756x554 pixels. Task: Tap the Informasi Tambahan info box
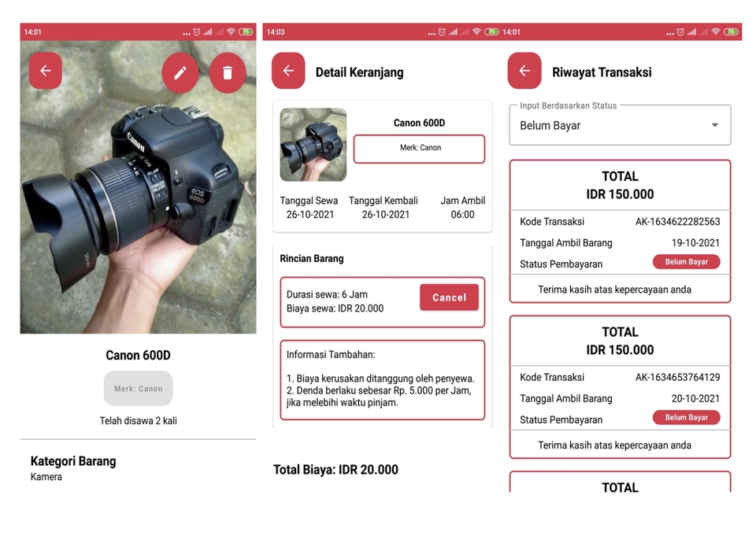pyautogui.click(x=382, y=379)
